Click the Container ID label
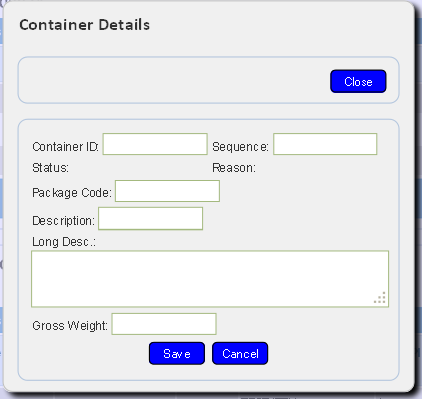The width and height of the screenshot is (422, 399). (x=65, y=147)
